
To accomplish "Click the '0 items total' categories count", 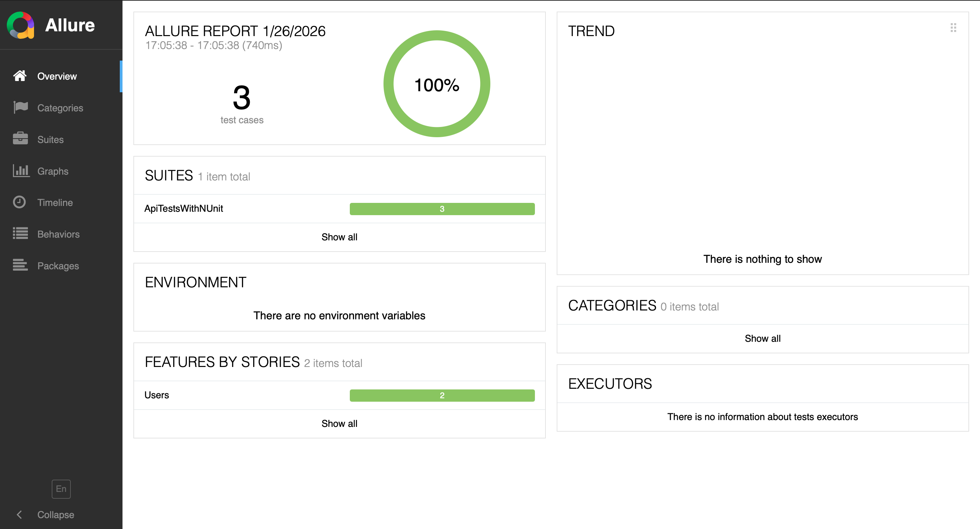I will pyautogui.click(x=689, y=306).
